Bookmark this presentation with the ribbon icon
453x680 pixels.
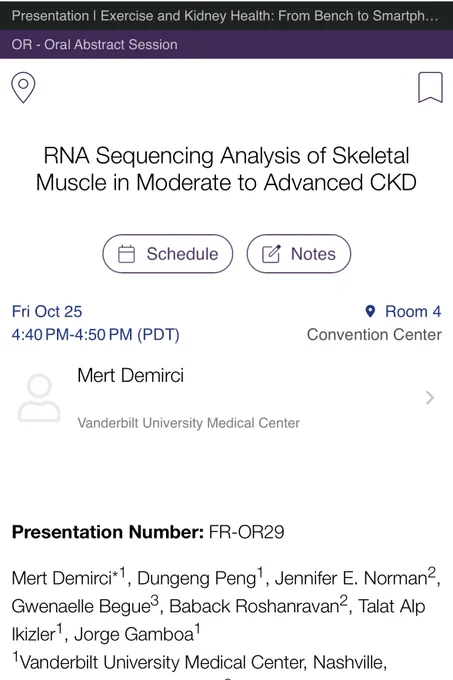point(430,88)
